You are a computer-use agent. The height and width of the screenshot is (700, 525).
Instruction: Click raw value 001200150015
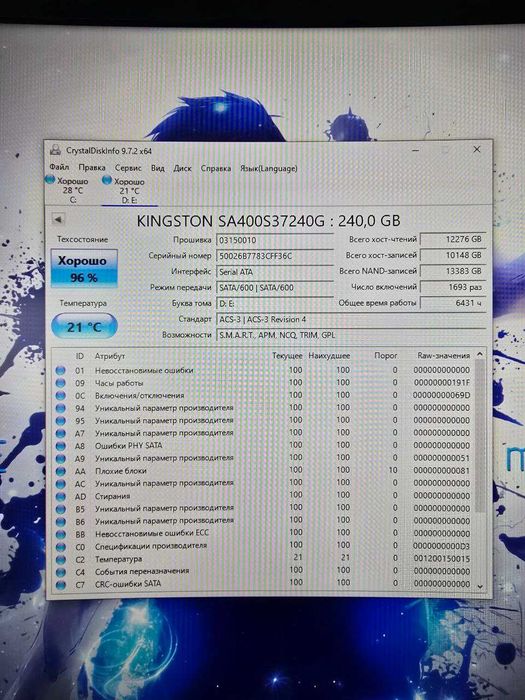pyautogui.click(x=442, y=558)
